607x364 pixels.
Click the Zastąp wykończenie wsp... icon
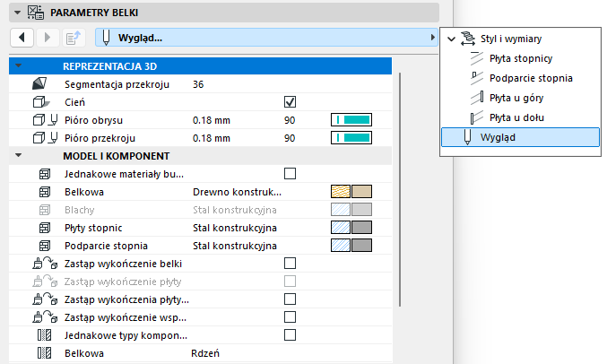pos(46,317)
